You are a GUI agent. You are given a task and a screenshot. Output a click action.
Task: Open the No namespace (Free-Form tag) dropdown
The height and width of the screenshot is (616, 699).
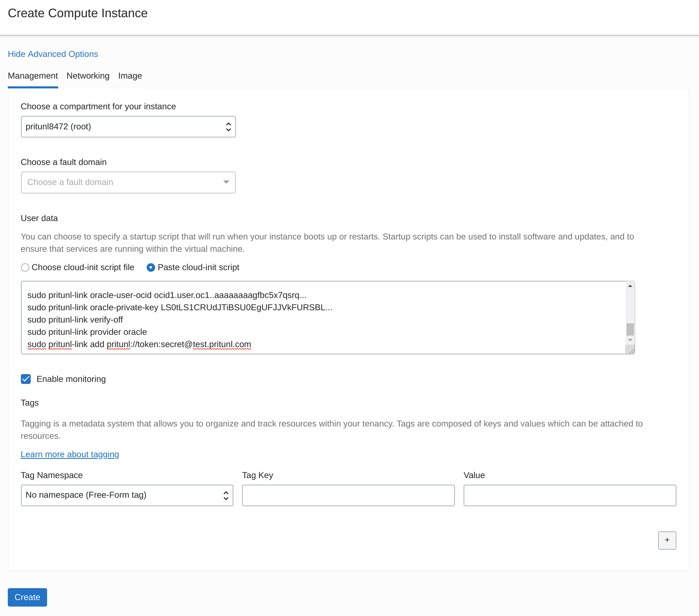[x=127, y=496]
